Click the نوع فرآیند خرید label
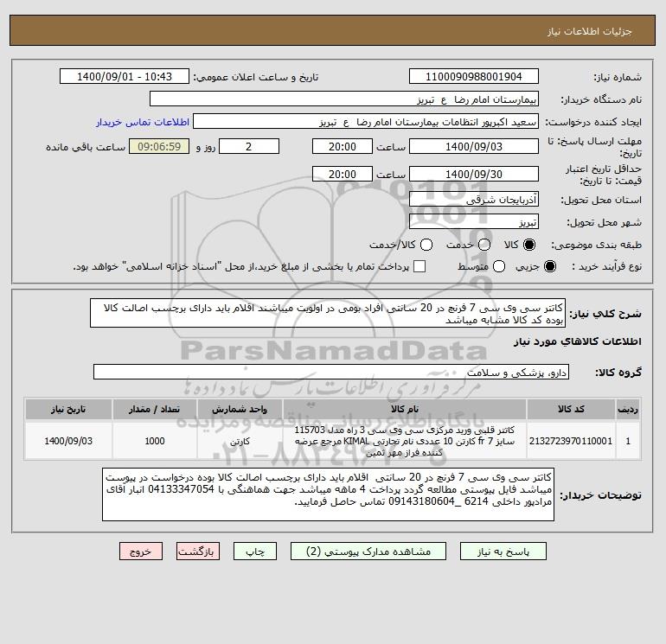The image size is (666, 644). [606, 266]
